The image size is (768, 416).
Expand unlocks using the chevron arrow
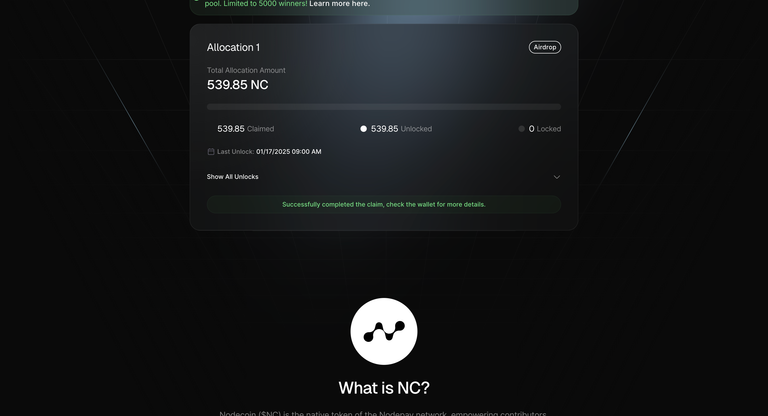(x=556, y=177)
